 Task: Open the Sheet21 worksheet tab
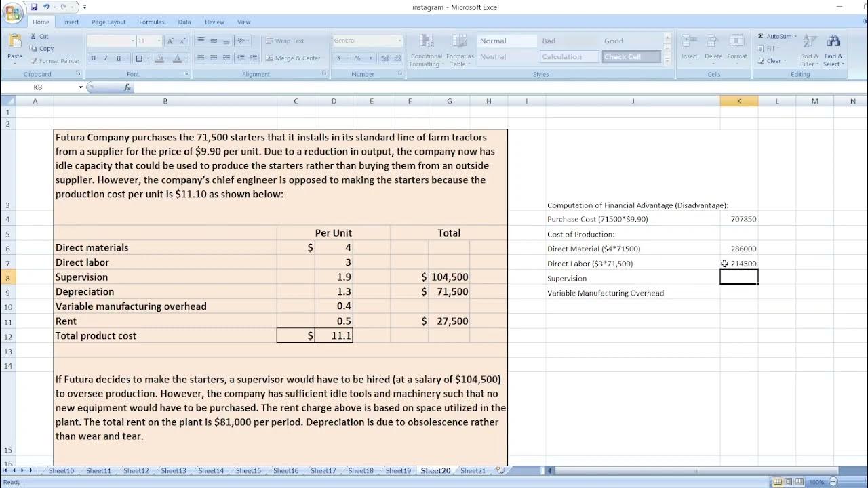pos(473,470)
